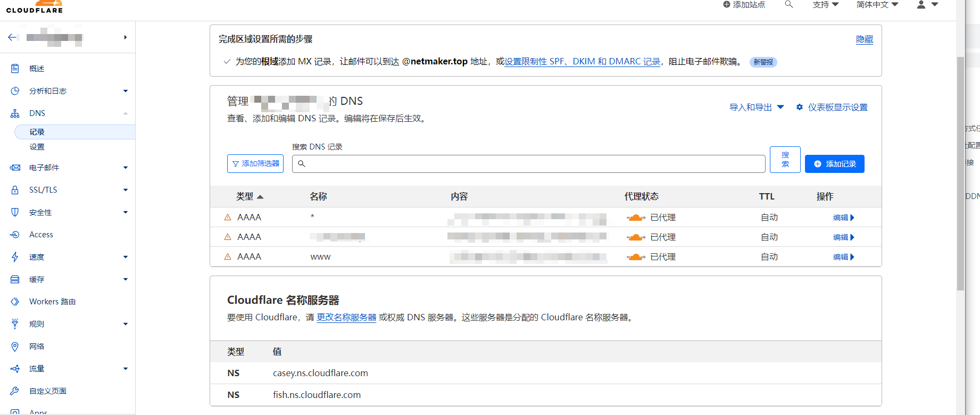Toggle orange proxy cloud for www record
This screenshot has height=415, width=980.
point(636,257)
